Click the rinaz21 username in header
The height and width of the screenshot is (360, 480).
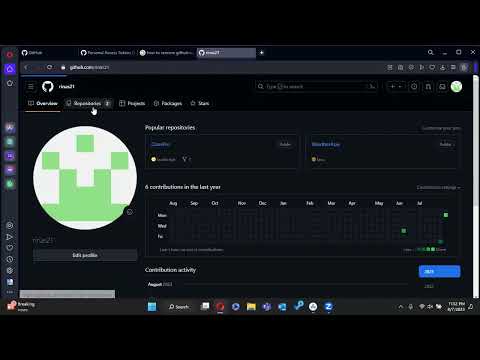[67, 87]
